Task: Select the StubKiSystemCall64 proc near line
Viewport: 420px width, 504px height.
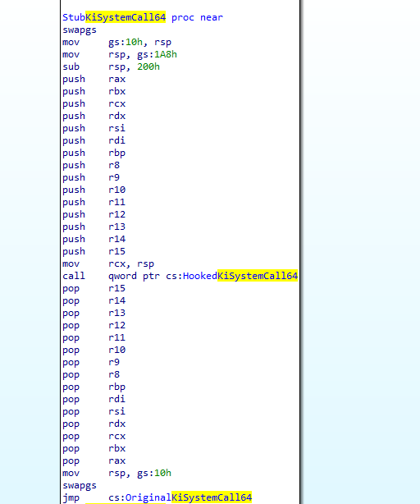Action: click(x=143, y=17)
